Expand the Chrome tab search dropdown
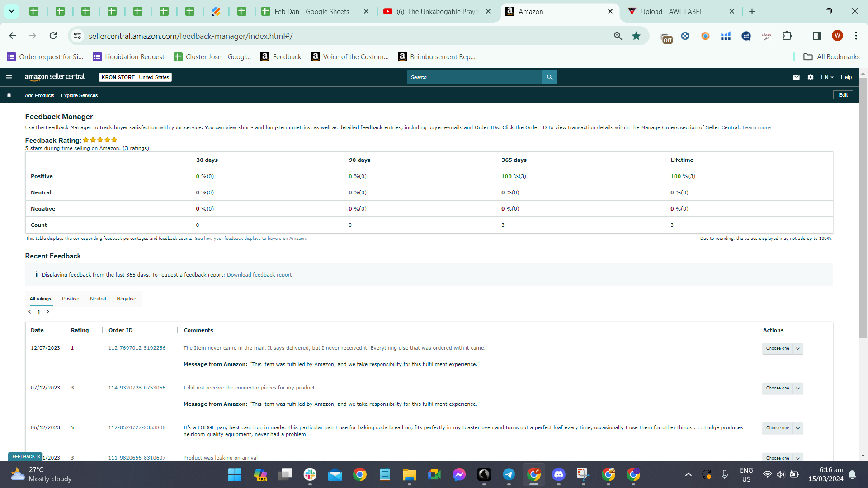 tap(11, 11)
